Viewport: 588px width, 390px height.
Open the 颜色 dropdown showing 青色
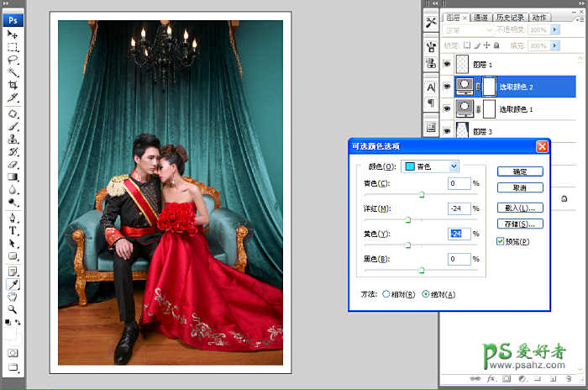click(430, 166)
